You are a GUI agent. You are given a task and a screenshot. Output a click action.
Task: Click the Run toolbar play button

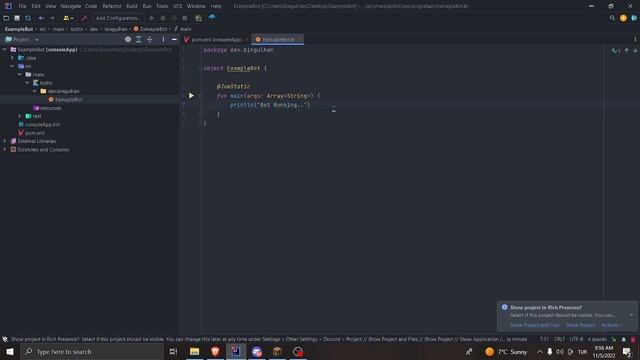click(x=152, y=18)
